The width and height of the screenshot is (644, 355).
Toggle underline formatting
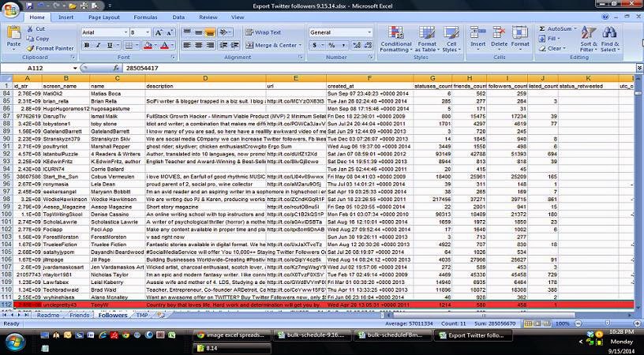click(110, 46)
